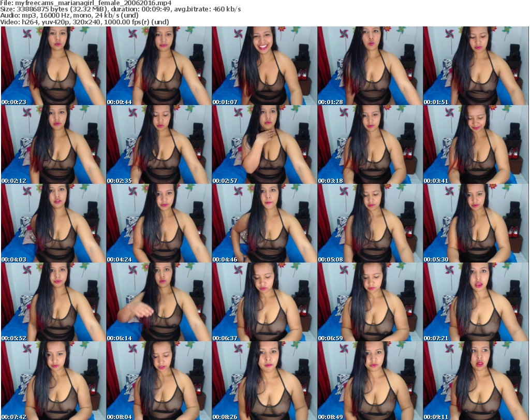
Task: Select the thumbnail stamped 00:07:42
Action: click(53, 381)
